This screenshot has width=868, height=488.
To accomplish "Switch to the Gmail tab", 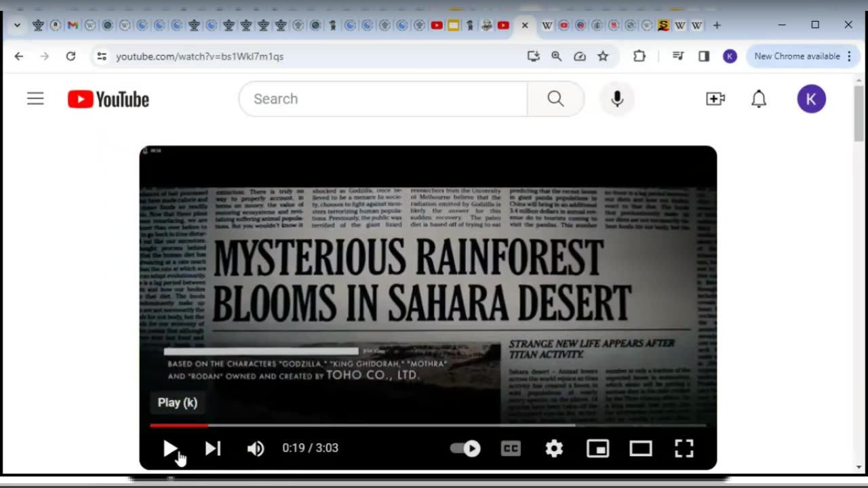I will click(x=73, y=25).
